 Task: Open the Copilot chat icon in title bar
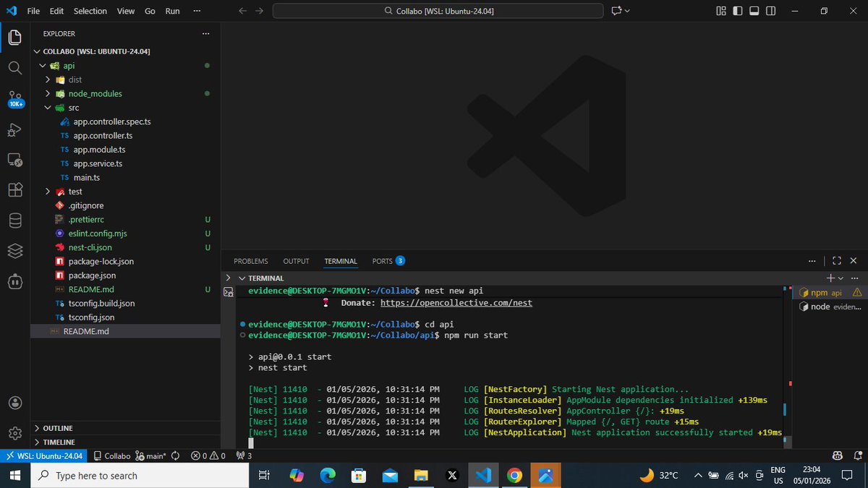click(x=616, y=11)
